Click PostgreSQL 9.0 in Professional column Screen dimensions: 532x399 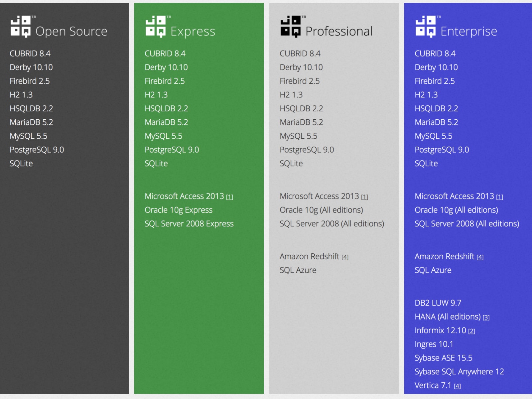click(x=307, y=150)
